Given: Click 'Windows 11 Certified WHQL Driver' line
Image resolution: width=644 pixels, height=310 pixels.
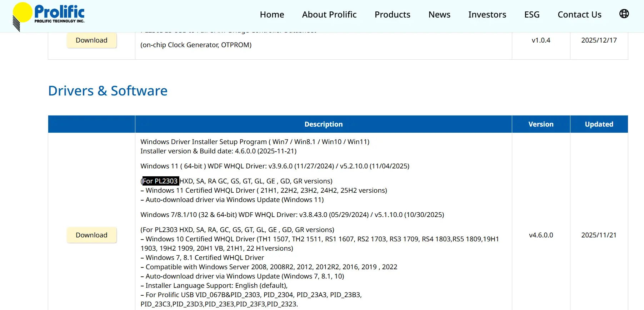Looking at the screenshot, I should (x=264, y=191).
